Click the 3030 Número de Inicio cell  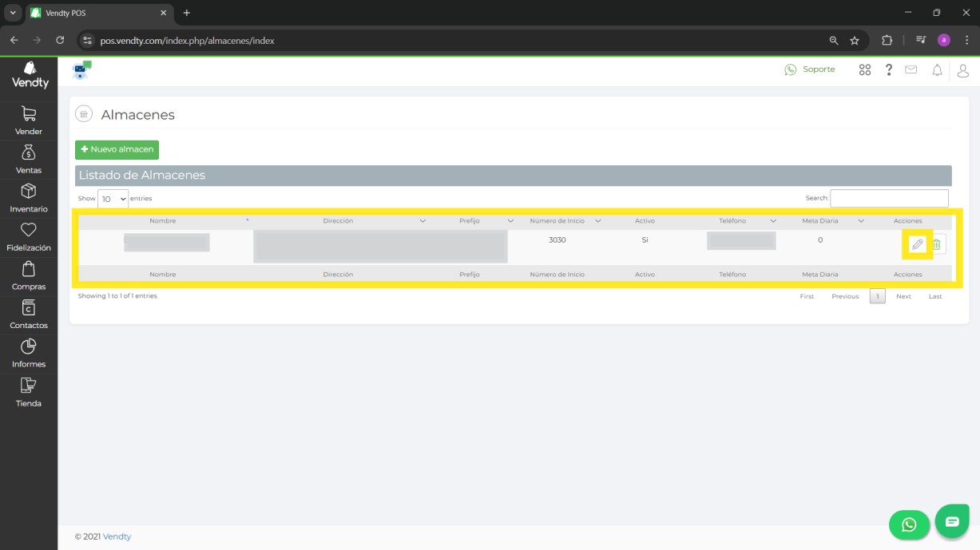[557, 239]
